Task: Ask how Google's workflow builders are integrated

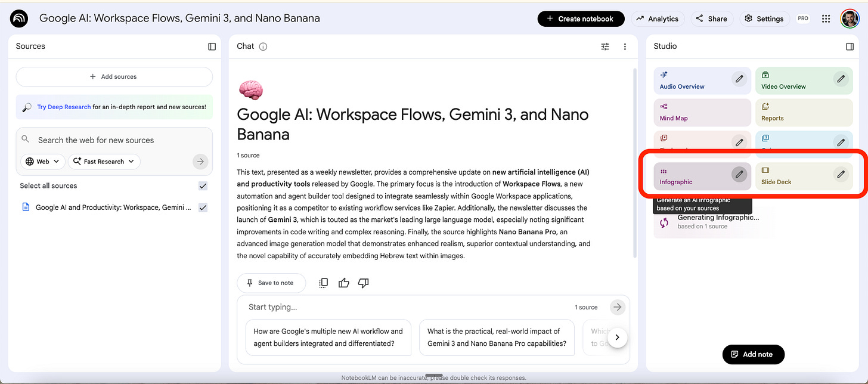Action: (328, 337)
